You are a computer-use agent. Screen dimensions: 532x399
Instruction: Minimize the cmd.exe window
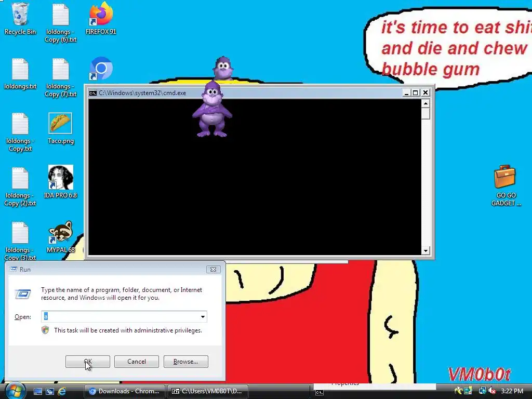tap(406, 92)
